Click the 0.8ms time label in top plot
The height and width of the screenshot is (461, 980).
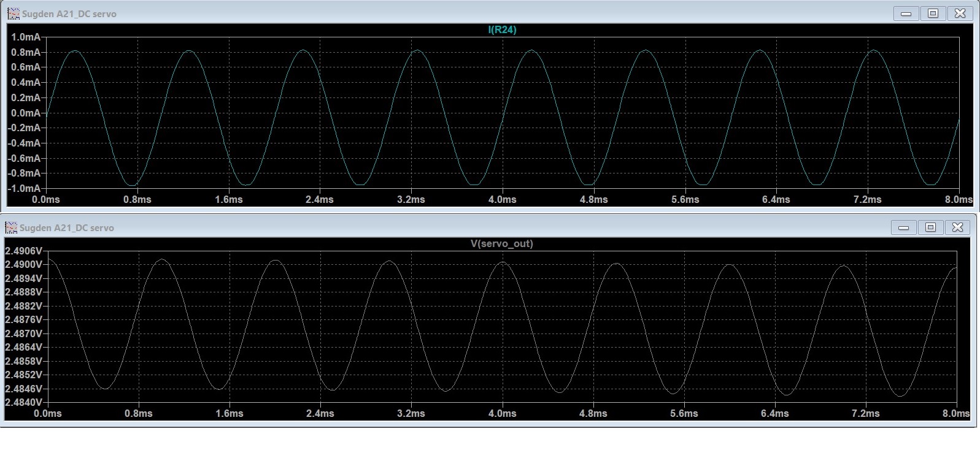point(137,199)
